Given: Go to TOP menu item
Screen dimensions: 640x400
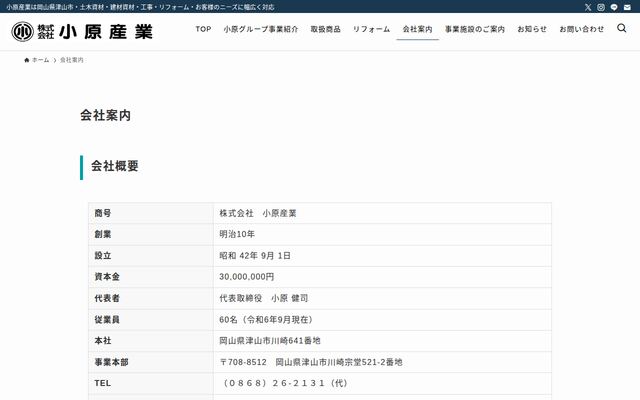Looking at the screenshot, I should (203, 29).
